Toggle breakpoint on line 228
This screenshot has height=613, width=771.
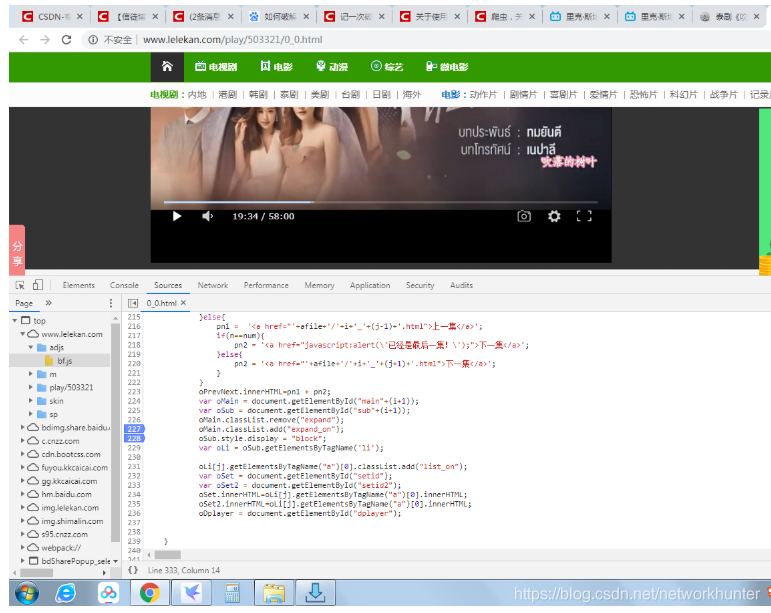pos(134,438)
